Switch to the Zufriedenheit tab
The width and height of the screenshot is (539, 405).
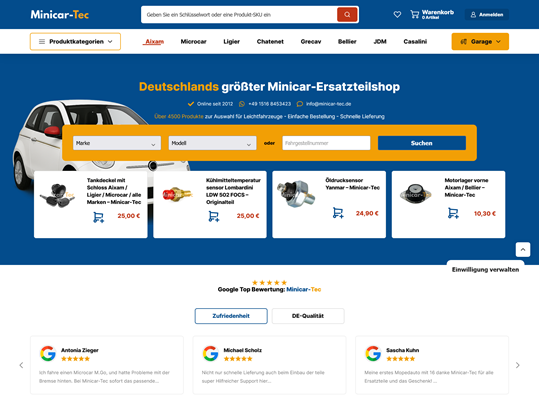231,316
